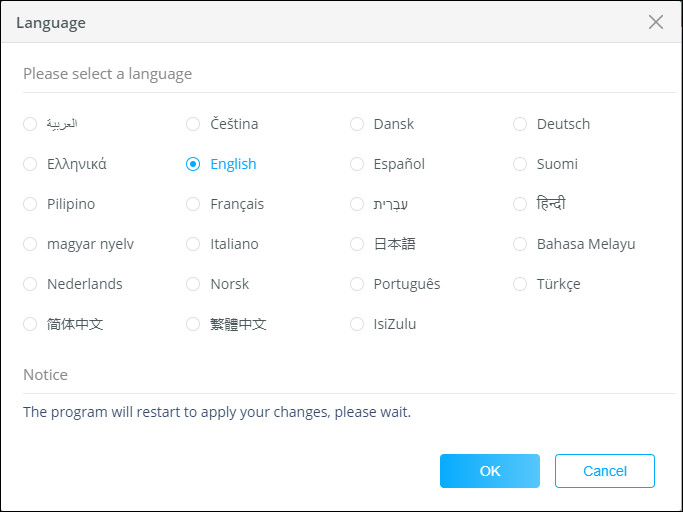Choose Português radio button

coord(357,284)
